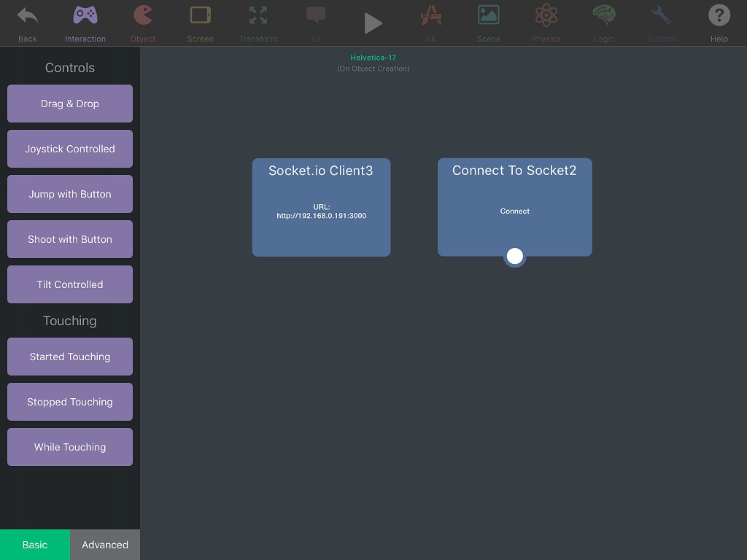Add the Joystick Controlled behavior
Screen dimensions: 747x560
[x=70, y=149]
